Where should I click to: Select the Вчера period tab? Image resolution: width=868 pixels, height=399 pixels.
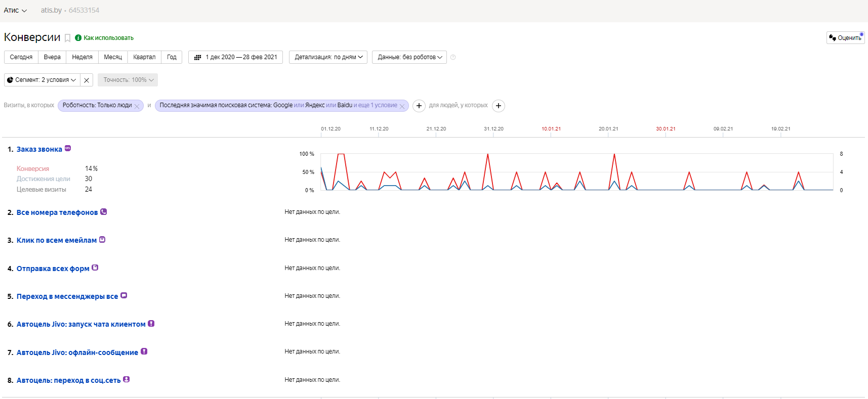[52, 57]
